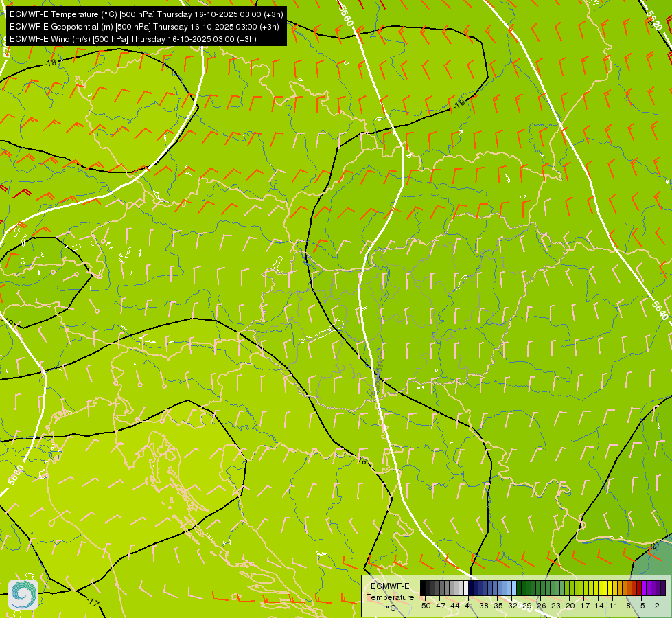Pick the white swatch before the dark blue range
Viewport: 672px width, 618px height.
[x=466, y=588]
